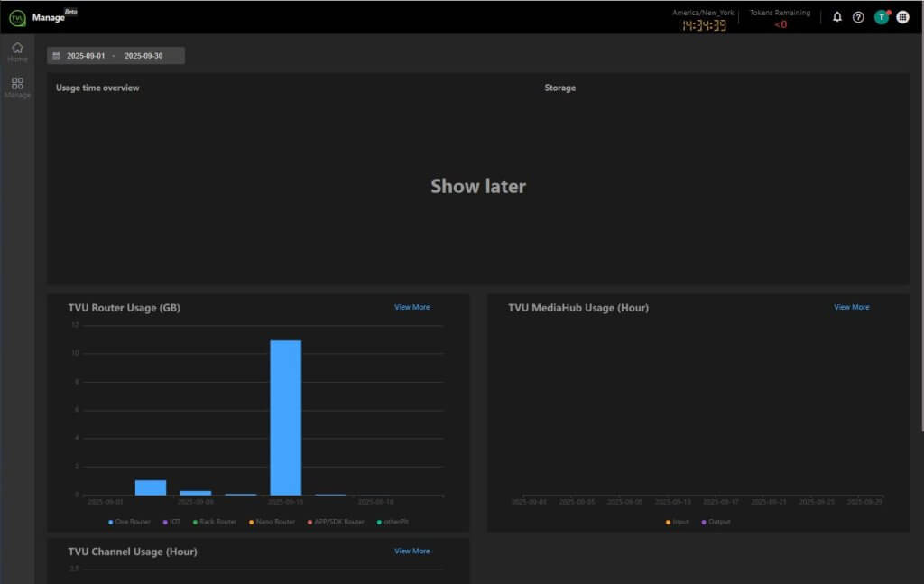Screen dimensions: 924x584
Task: View More for TVU MediaHub Usage
Action: point(851,308)
